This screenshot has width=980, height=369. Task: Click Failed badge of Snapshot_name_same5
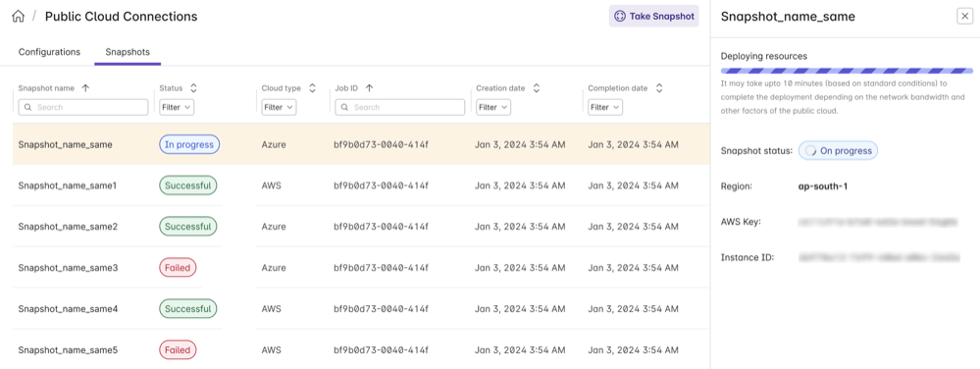[179, 350]
